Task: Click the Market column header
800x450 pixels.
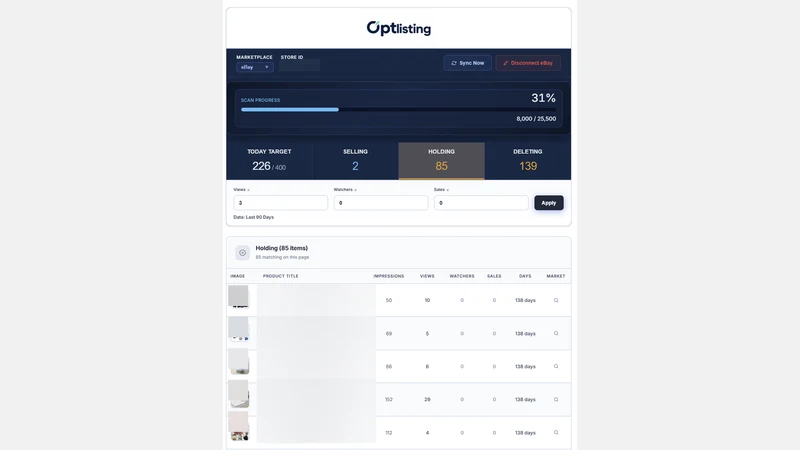Action: point(556,276)
